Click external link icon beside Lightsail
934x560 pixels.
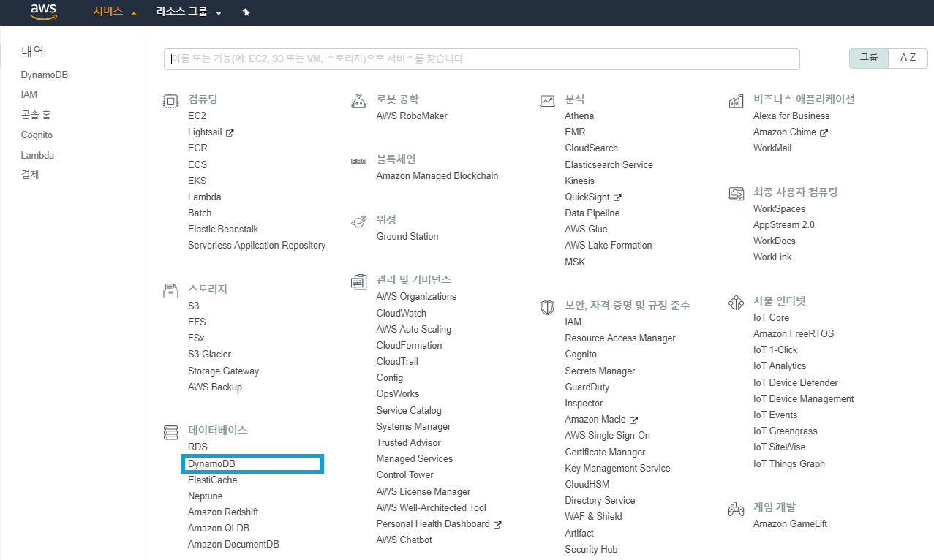pyautogui.click(x=230, y=133)
